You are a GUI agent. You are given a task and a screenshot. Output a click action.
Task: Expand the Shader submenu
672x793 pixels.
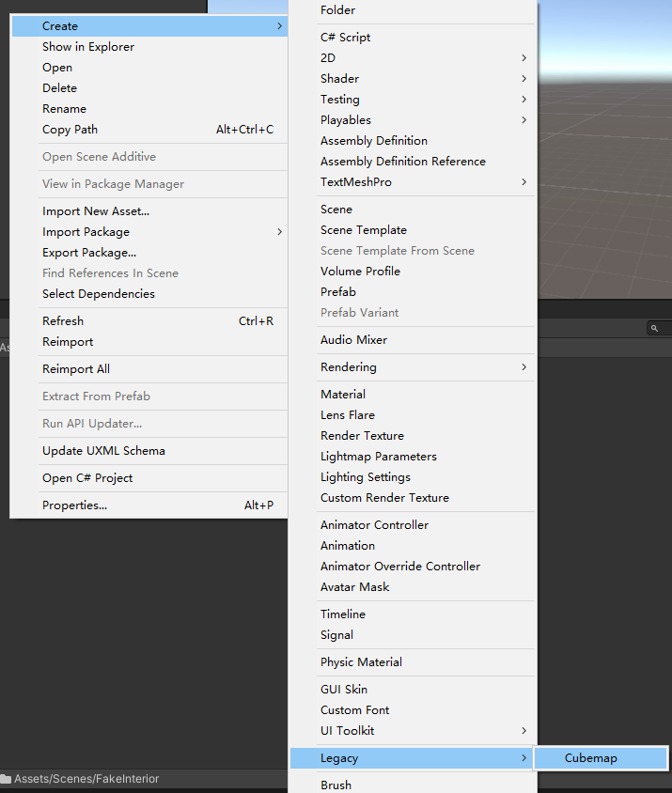pyautogui.click(x=413, y=79)
